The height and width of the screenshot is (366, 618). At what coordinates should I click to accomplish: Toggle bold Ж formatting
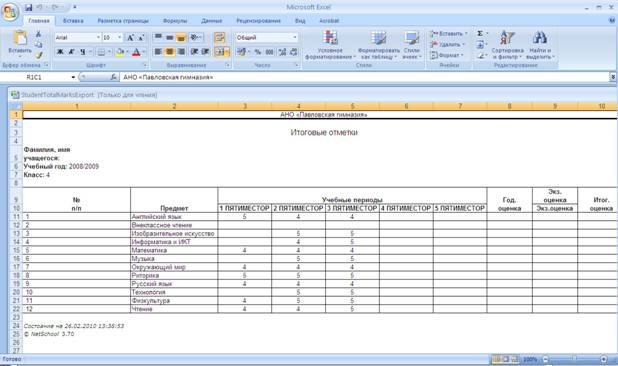60,52
